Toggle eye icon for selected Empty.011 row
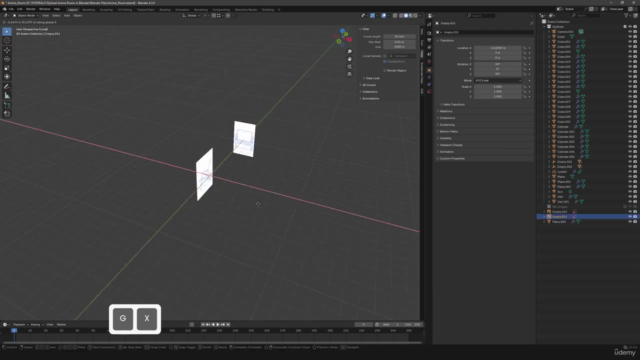 pyautogui.click(x=630, y=217)
